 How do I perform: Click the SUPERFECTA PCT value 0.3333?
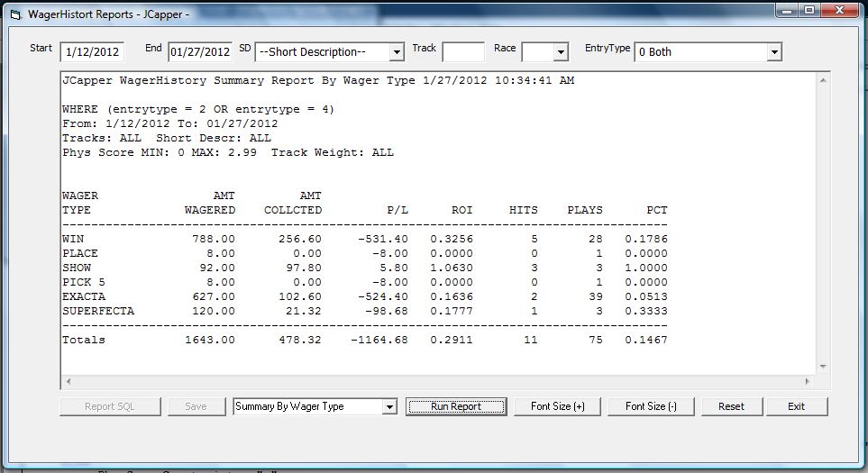tap(646, 311)
